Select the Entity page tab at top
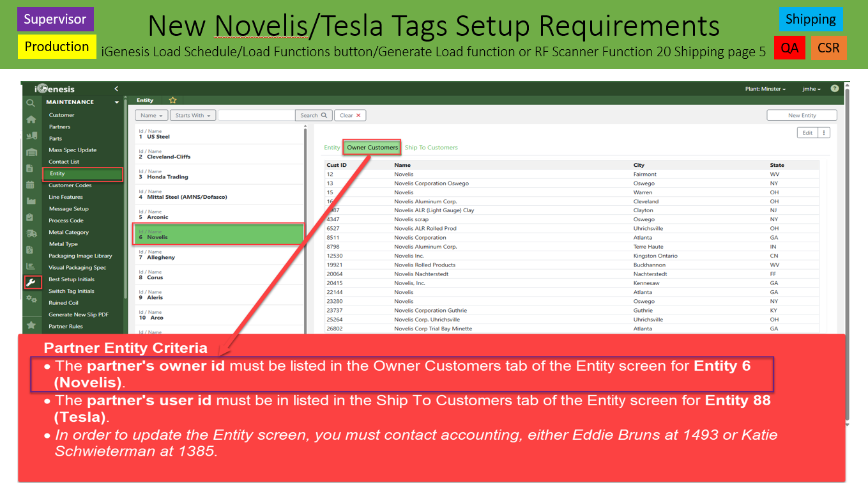This screenshot has height=489, width=868. [145, 100]
